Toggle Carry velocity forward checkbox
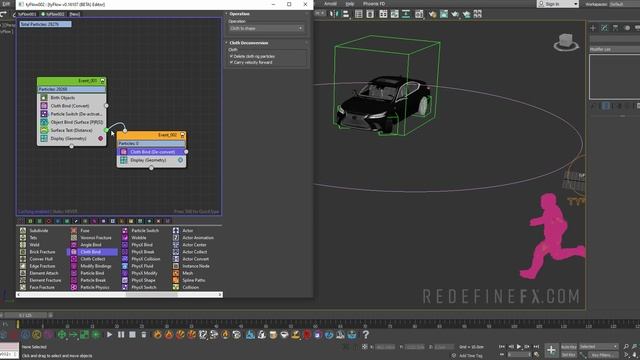 (x=231, y=62)
